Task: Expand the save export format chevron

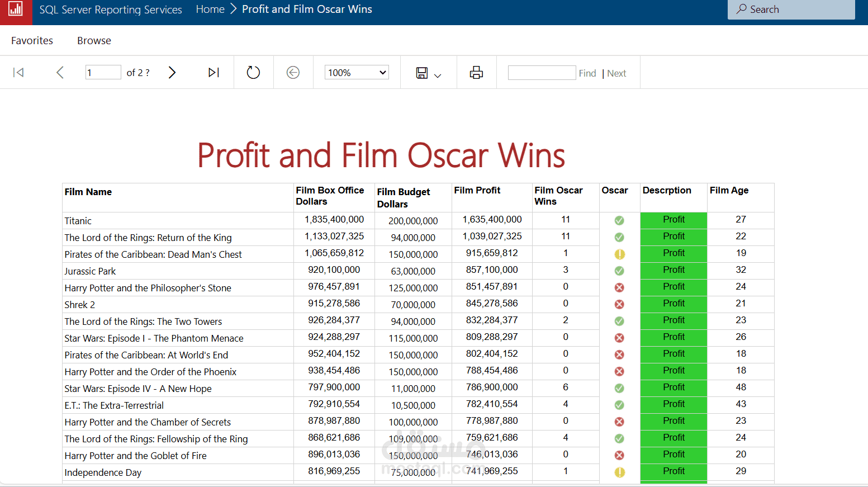Action: tap(438, 74)
